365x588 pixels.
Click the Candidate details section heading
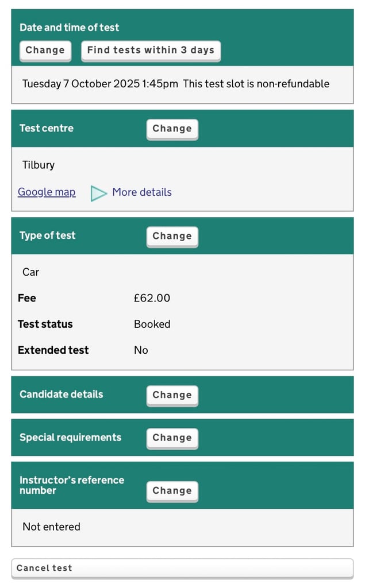pyautogui.click(x=62, y=394)
